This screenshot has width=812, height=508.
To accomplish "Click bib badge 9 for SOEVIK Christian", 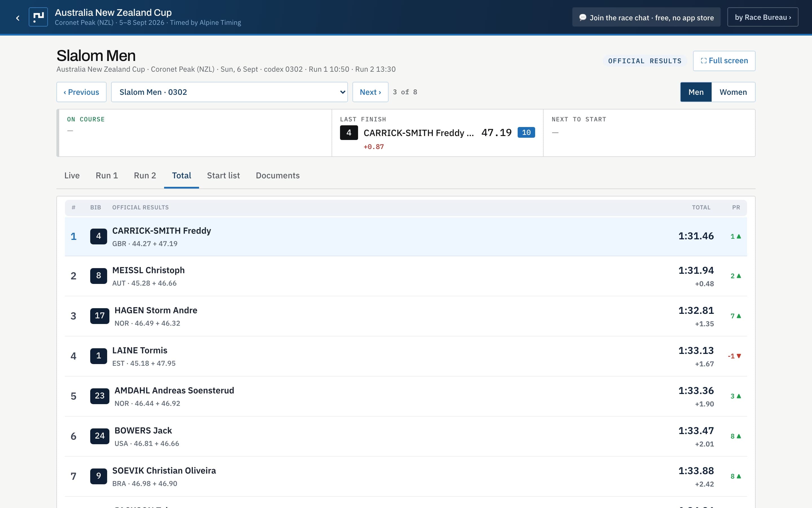I will point(99,476).
